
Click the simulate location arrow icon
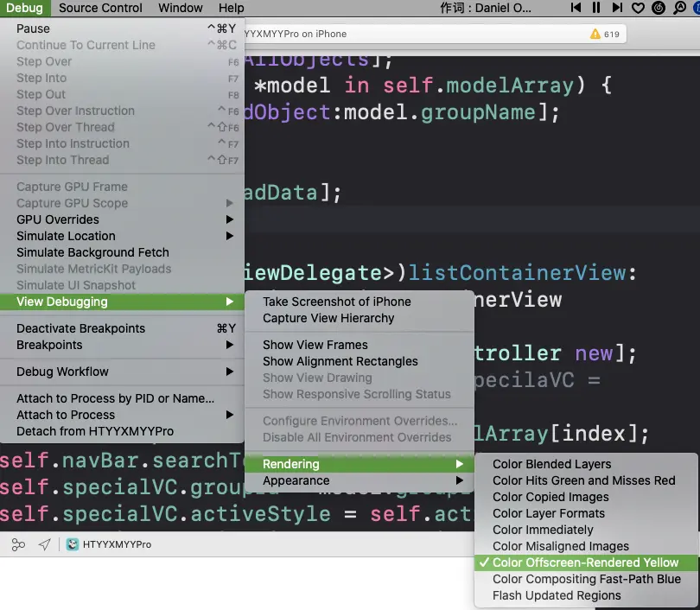[44, 544]
